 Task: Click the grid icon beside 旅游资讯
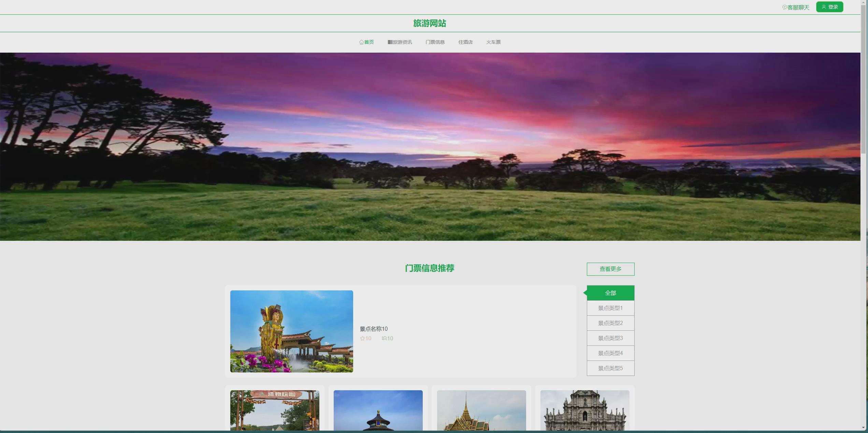pos(390,42)
